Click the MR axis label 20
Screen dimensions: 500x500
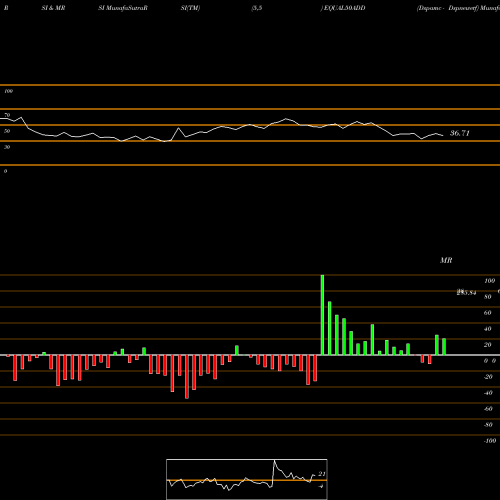(x=487, y=345)
